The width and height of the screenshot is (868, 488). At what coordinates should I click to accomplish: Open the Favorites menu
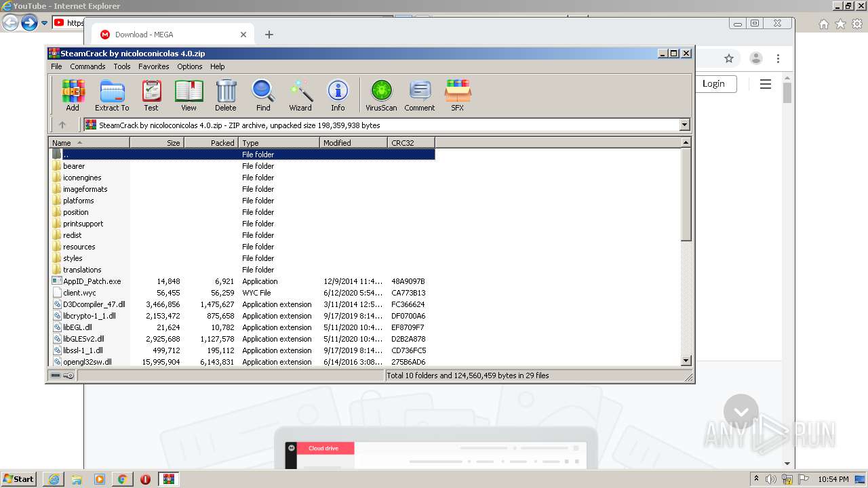point(154,66)
